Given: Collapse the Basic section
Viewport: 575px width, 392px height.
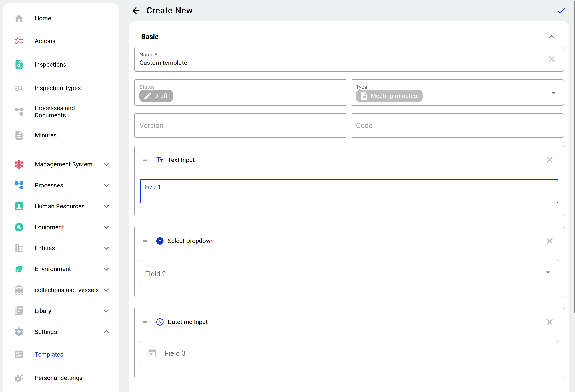Looking at the screenshot, I should (x=552, y=37).
